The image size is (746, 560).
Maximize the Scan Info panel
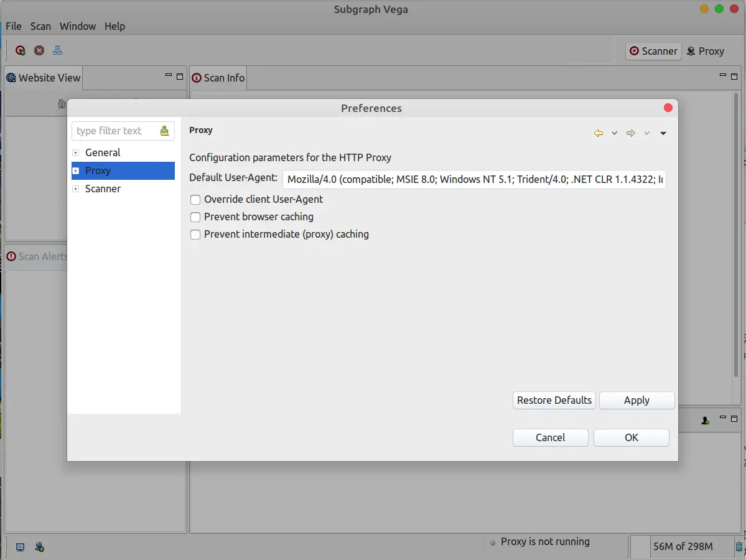pos(734,76)
